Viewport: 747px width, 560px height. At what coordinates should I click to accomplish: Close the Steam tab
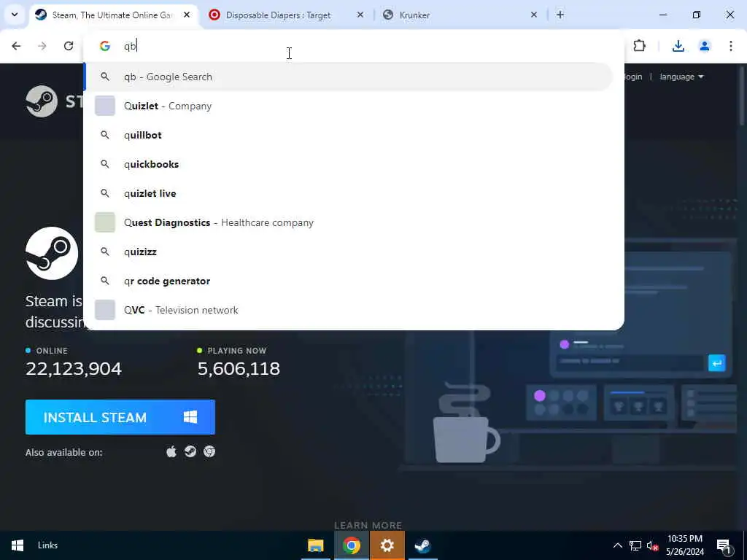tap(187, 15)
